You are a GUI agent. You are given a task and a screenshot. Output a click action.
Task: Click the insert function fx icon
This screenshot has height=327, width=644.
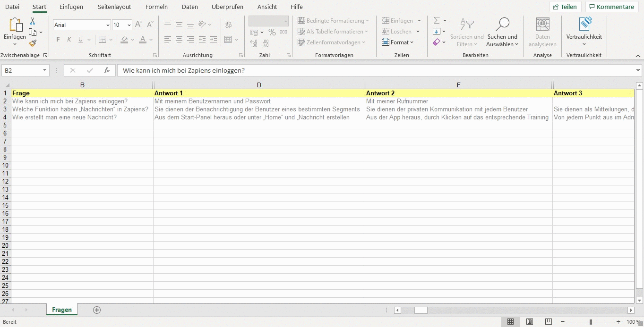point(107,70)
